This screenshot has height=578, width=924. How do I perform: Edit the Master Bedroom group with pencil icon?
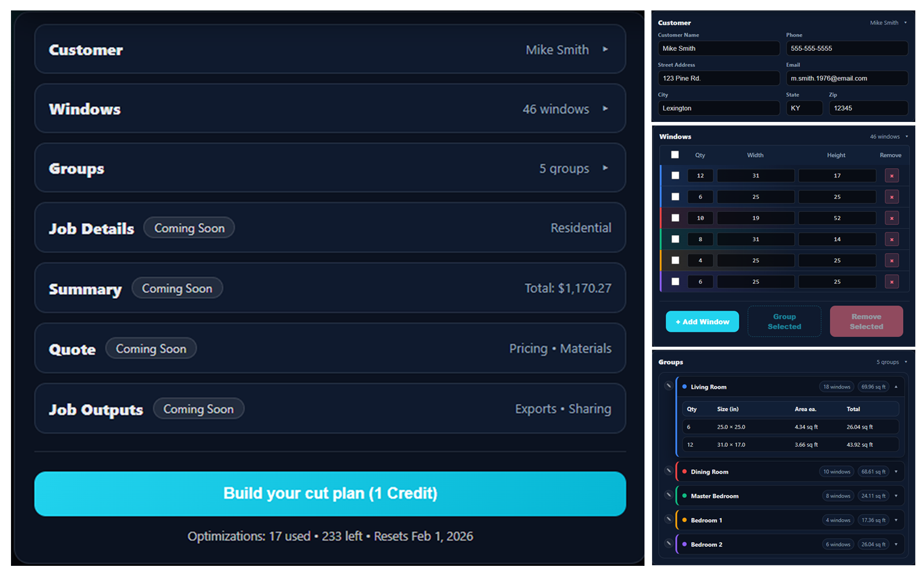coord(668,495)
